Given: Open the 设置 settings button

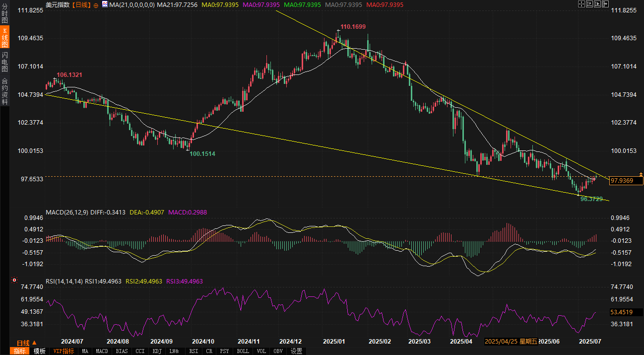Looking at the screenshot, I should pyautogui.click(x=297, y=351).
